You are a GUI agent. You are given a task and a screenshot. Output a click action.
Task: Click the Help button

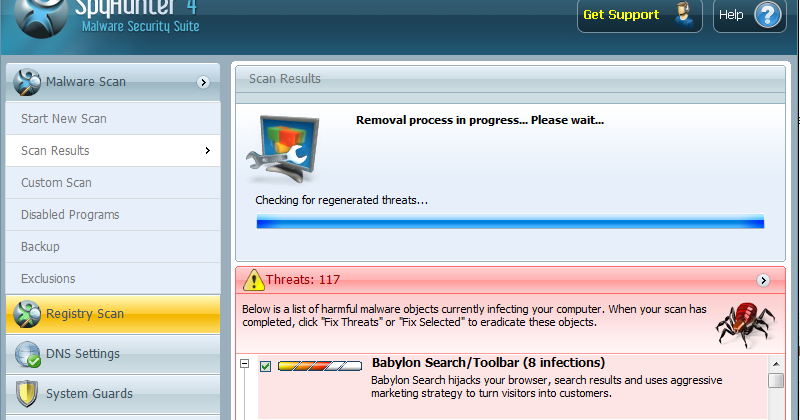(749, 15)
